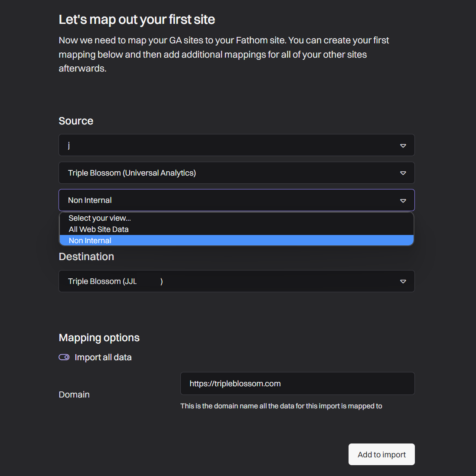Open the Destination site dropdown
Image resolution: width=476 pixels, height=476 pixels.
click(236, 281)
